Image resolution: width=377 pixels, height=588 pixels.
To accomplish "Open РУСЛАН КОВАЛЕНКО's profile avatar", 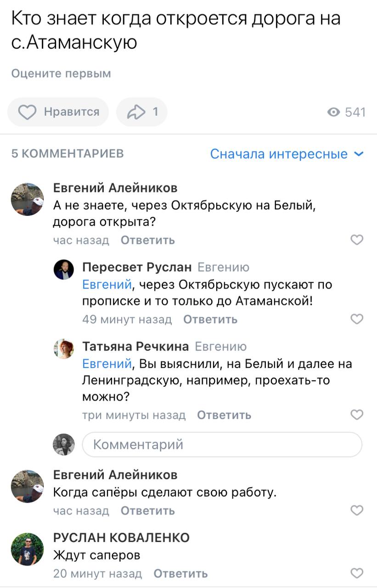I will pyautogui.click(x=27, y=549).
